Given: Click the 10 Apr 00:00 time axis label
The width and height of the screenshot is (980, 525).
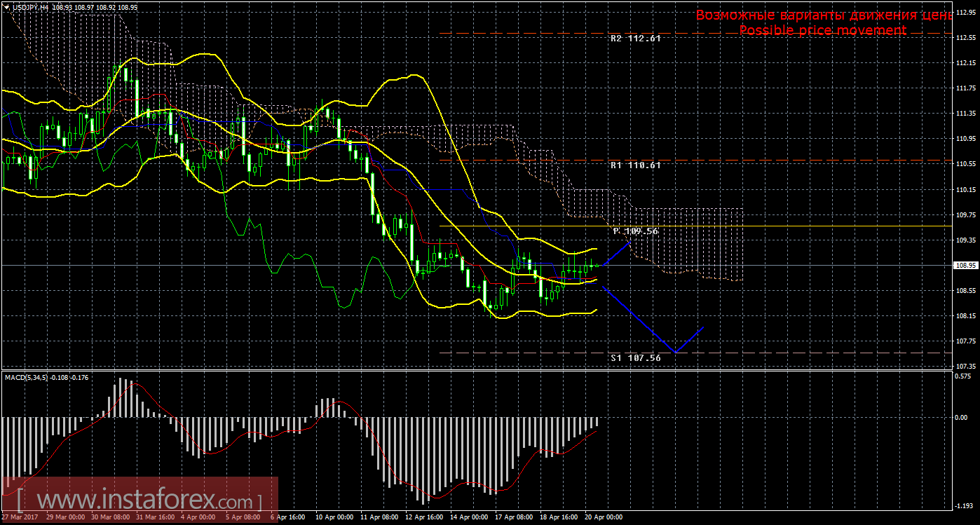Looking at the screenshot, I should (x=333, y=517).
